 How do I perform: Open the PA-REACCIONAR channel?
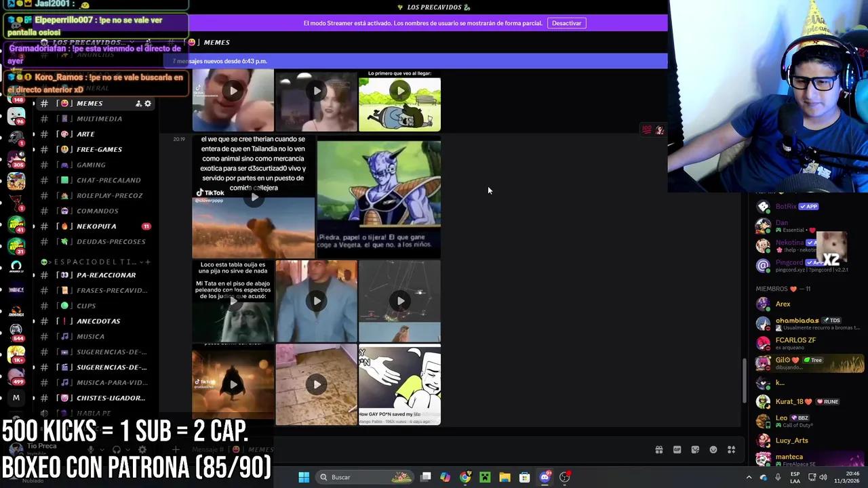[x=95, y=275]
